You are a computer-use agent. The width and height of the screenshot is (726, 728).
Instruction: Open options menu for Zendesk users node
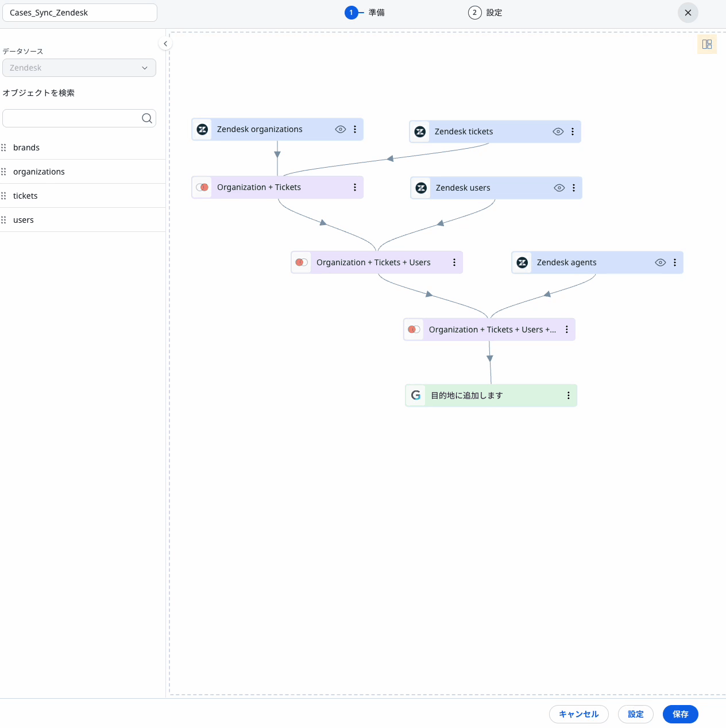574,188
